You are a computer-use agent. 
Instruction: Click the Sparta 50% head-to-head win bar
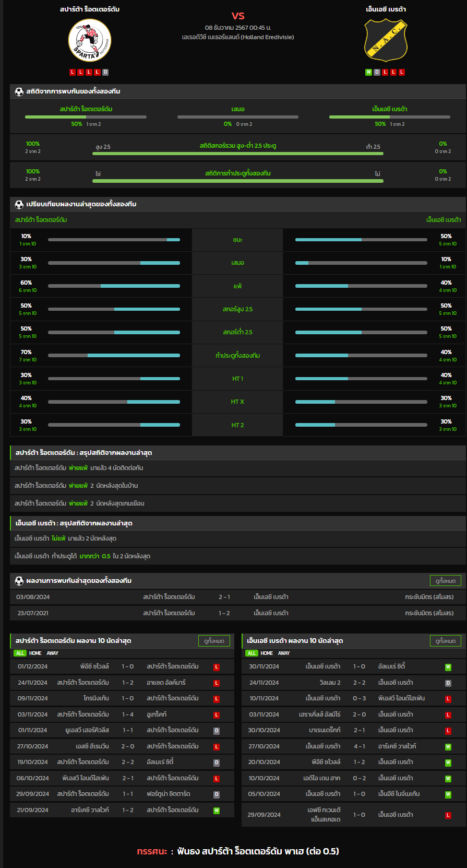click(x=86, y=117)
